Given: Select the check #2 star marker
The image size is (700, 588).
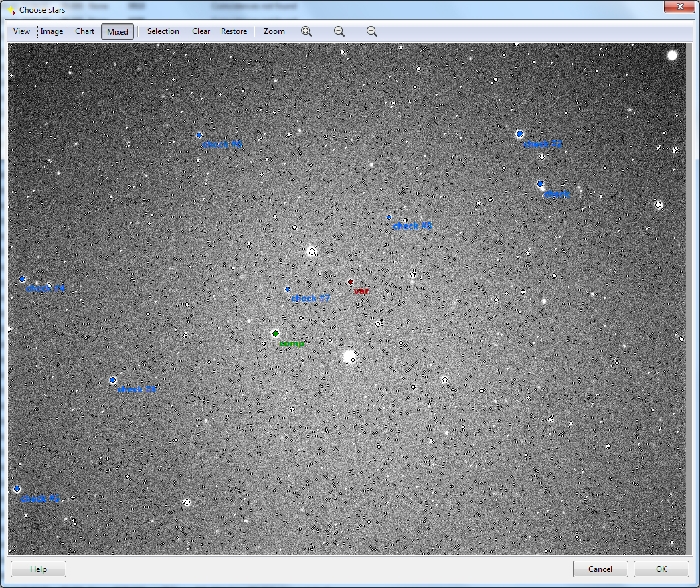Looking at the screenshot, I should pyautogui.click(x=520, y=134).
